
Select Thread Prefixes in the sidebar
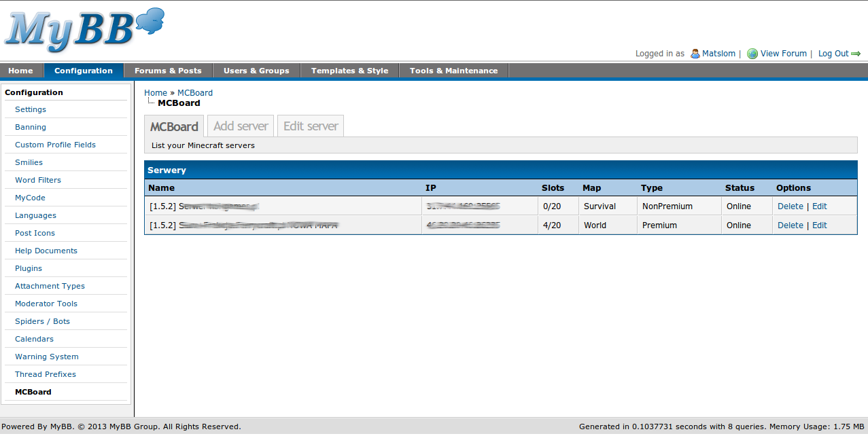pyautogui.click(x=46, y=374)
